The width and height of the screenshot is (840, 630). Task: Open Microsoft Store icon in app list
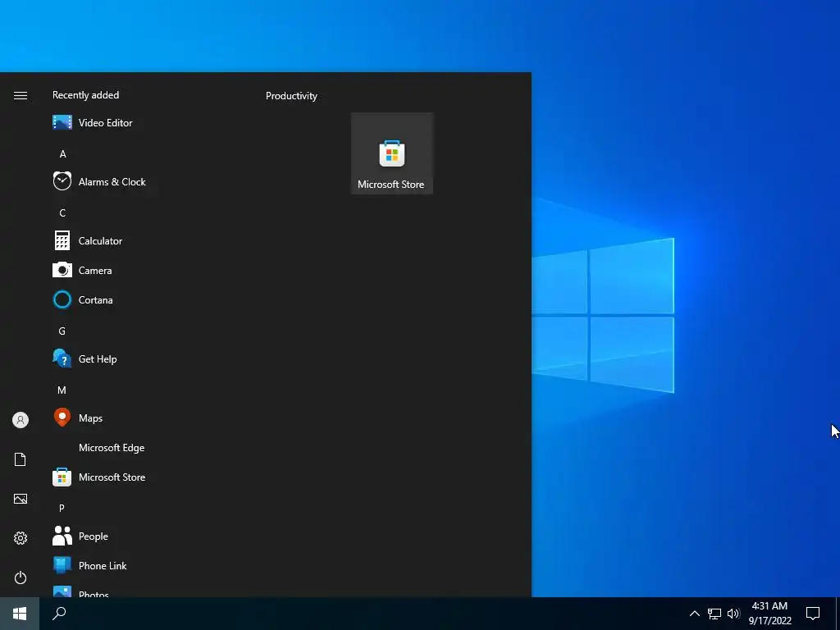pyautogui.click(x=62, y=477)
